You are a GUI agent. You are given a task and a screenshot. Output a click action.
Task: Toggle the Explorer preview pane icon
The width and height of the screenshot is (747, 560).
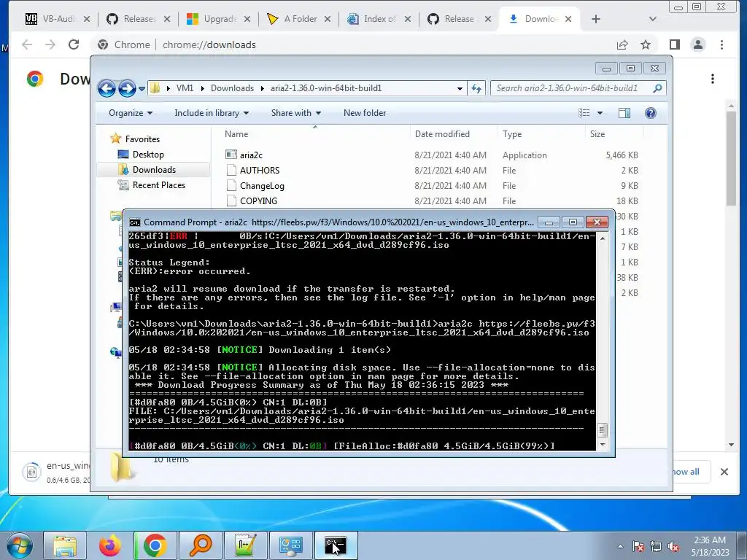[624, 113]
